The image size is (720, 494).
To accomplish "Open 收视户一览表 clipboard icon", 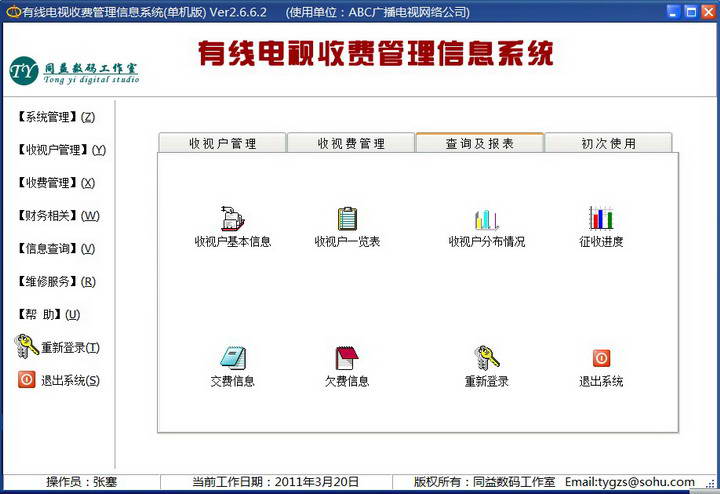I will tap(347, 219).
